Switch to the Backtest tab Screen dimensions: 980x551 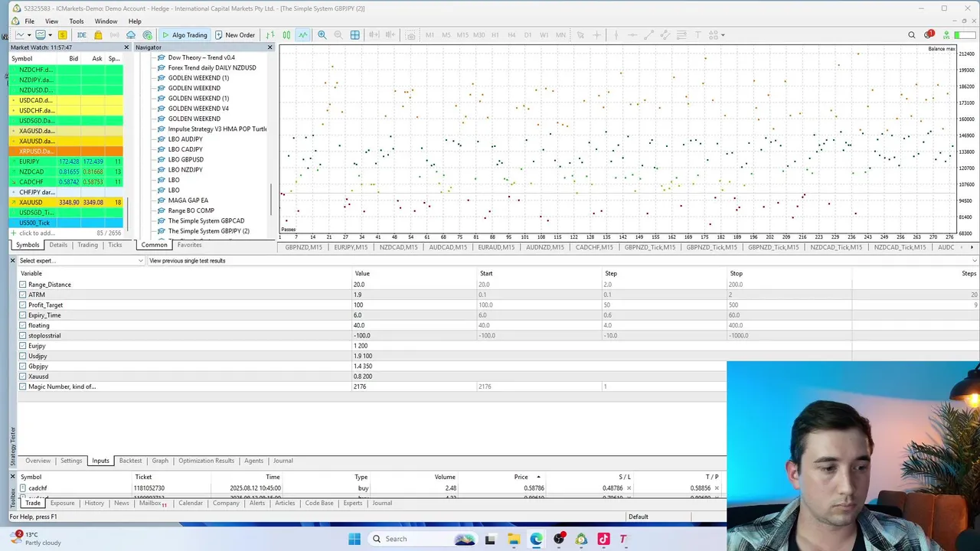click(x=130, y=461)
